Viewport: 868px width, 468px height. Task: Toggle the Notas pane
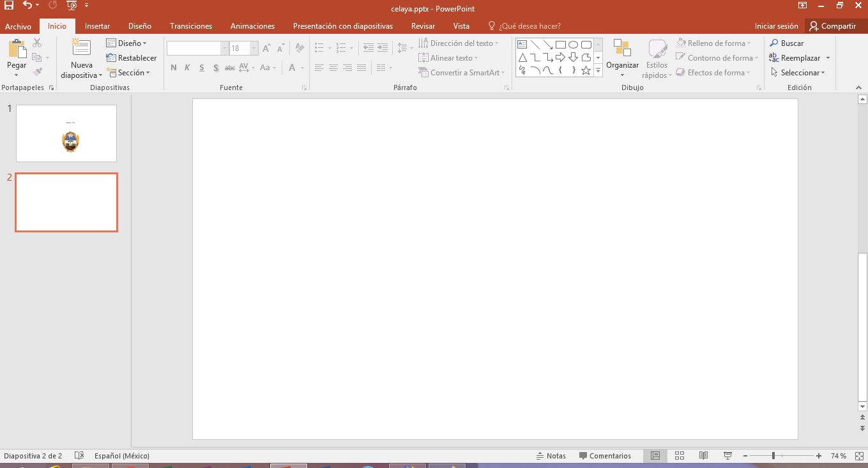click(551, 456)
